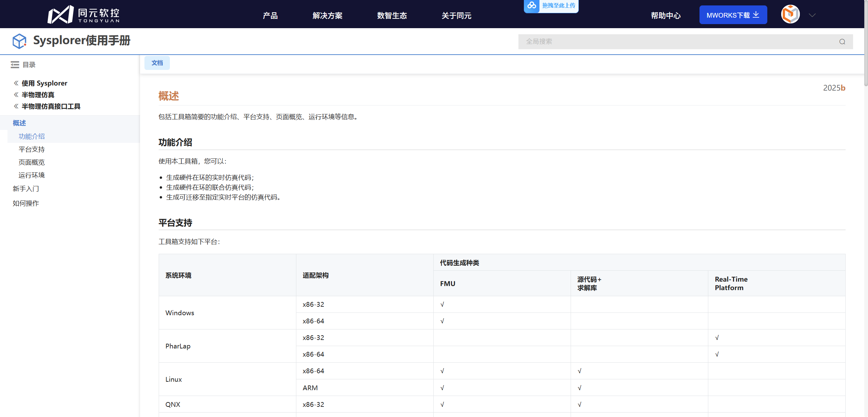Click the cloud upload icon

coord(532,5)
